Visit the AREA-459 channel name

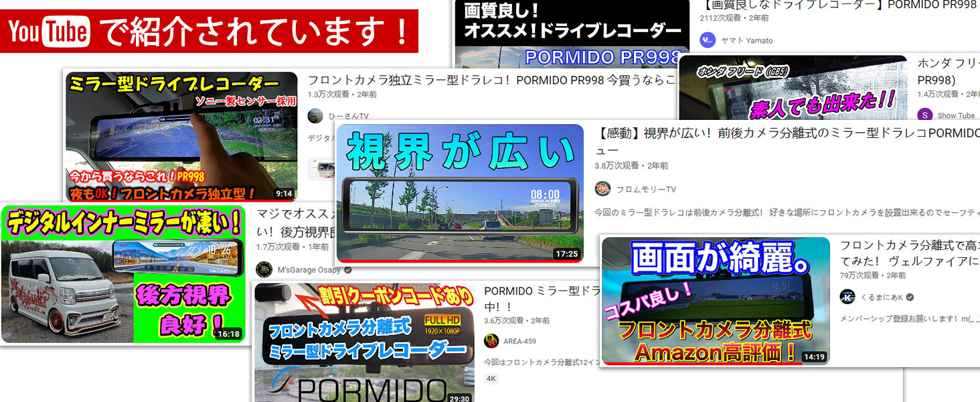(520, 342)
